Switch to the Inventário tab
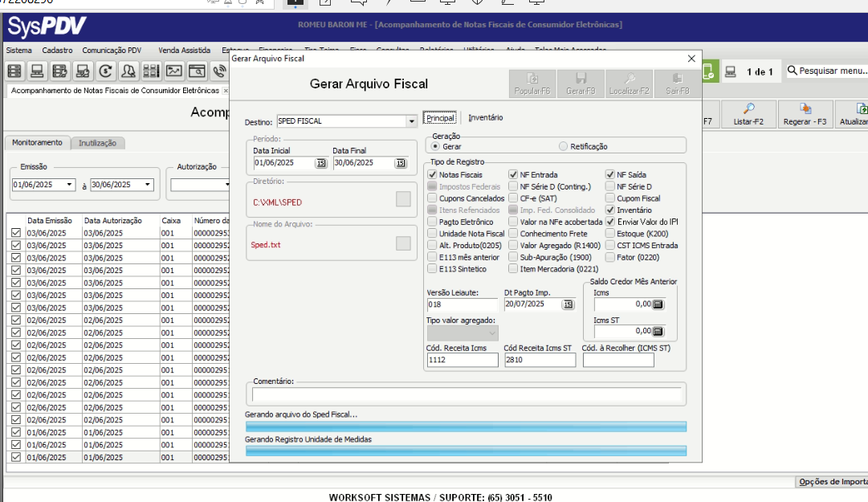The height and width of the screenshot is (502, 868). 486,118
